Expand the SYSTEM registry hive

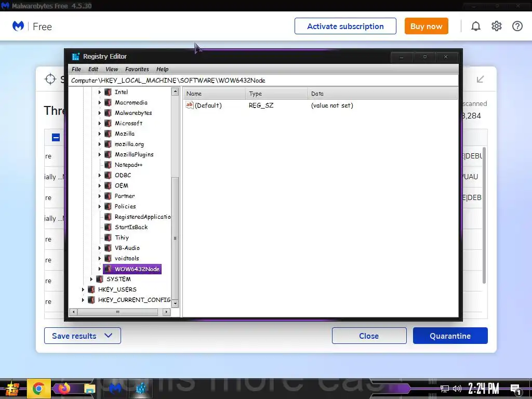[x=91, y=279]
